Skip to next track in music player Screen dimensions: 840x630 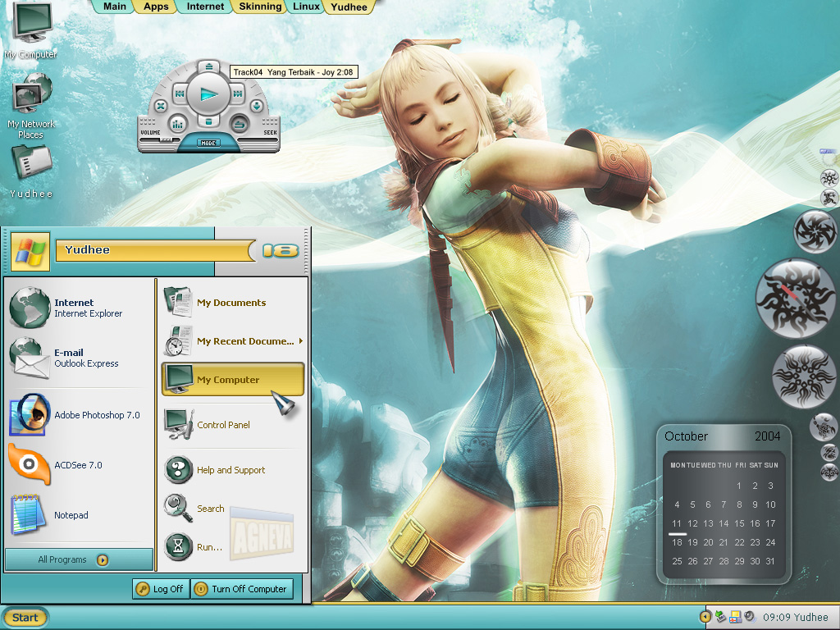click(x=237, y=94)
